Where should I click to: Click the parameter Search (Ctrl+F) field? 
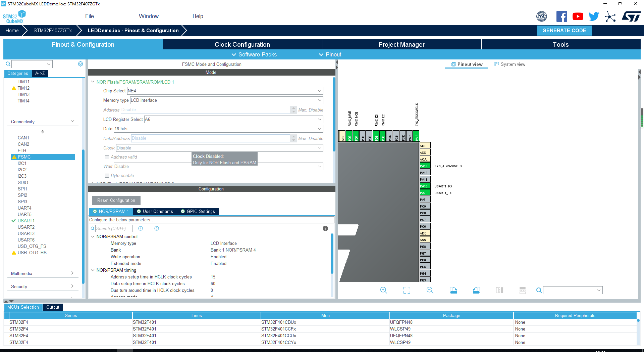[x=114, y=228]
